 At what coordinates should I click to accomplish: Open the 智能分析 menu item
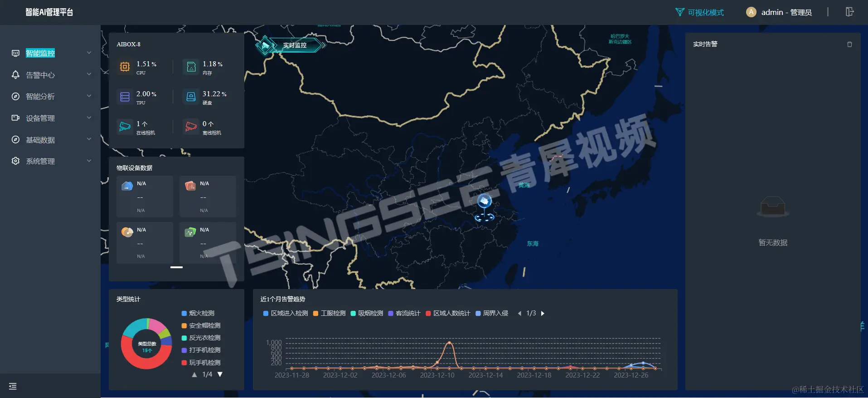pyautogui.click(x=50, y=96)
